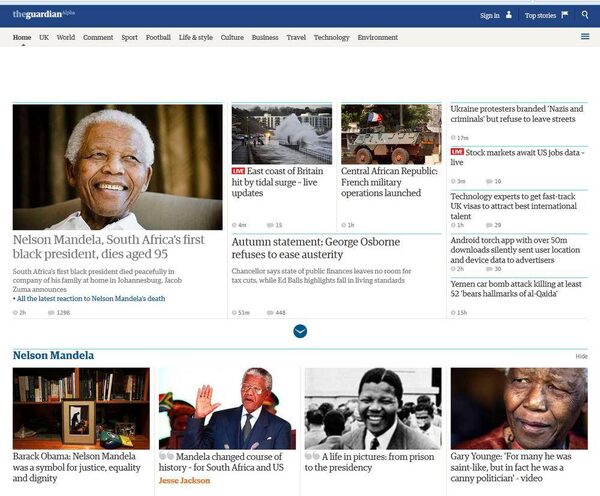Image resolution: width=600 pixels, height=496 pixels.
Task: Read the Android torch app article
Action: pos(518,246)
